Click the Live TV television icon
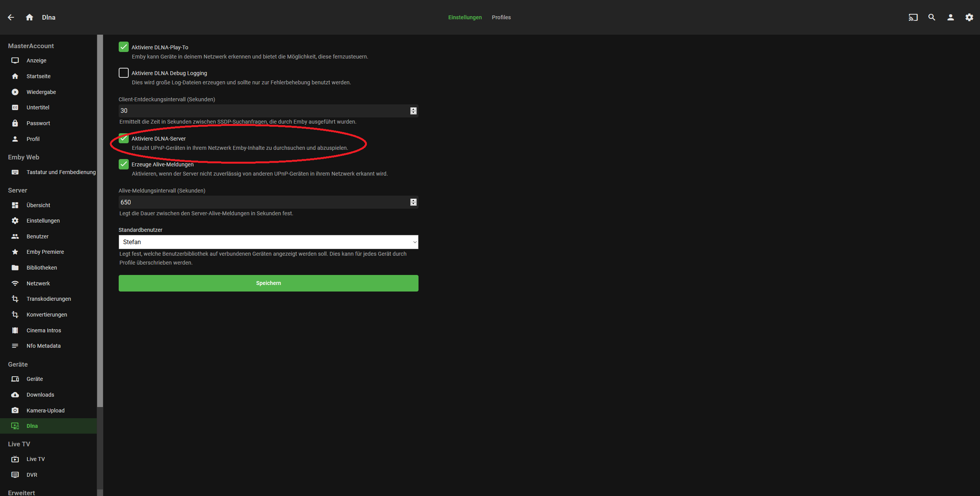Screen dimensions: 980x496 [15, 459]
